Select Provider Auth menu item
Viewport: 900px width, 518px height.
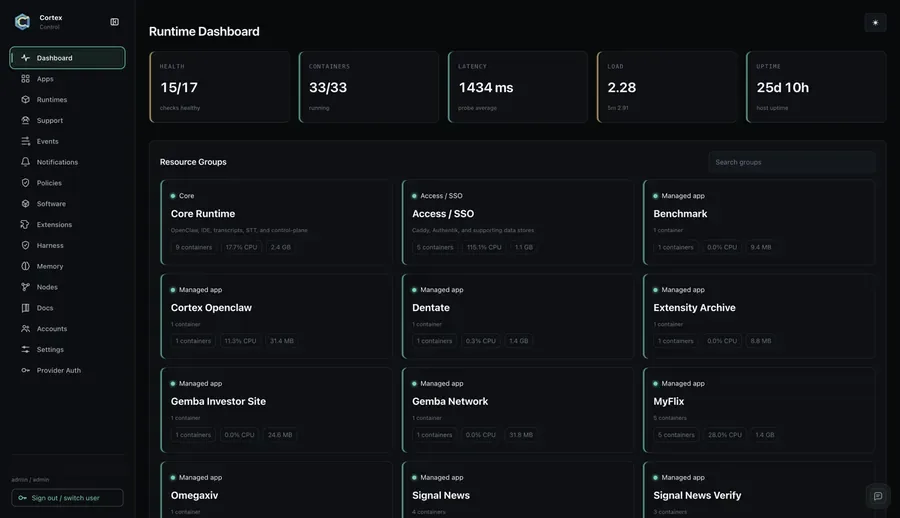click(x=67, y=370)
